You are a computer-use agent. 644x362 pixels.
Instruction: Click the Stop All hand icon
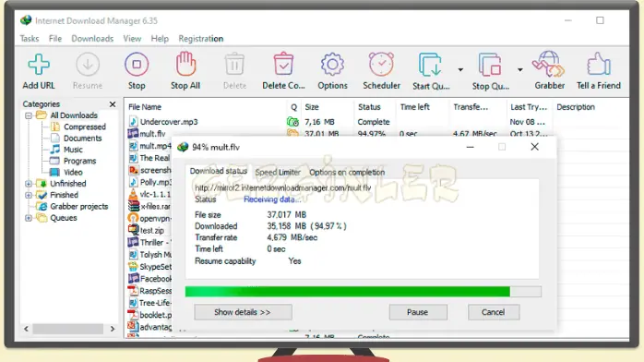tap(185, 64)
